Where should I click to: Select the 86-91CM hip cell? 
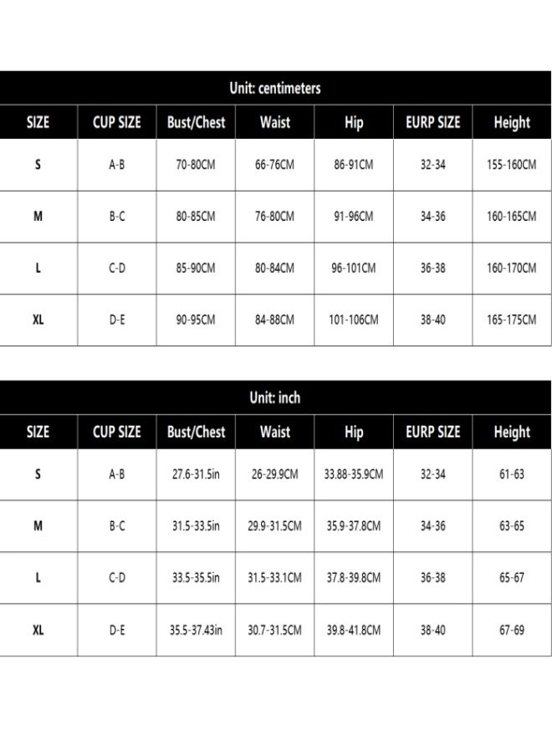click(x=354, y=165)
